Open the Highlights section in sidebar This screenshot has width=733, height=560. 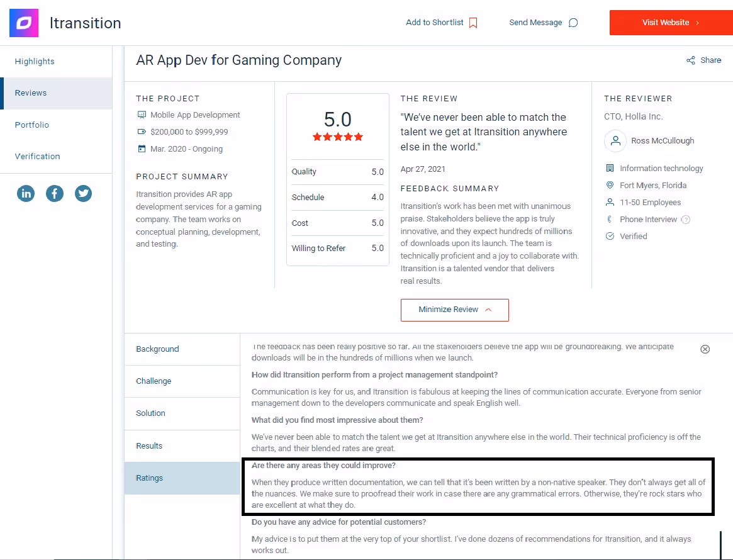56,61
